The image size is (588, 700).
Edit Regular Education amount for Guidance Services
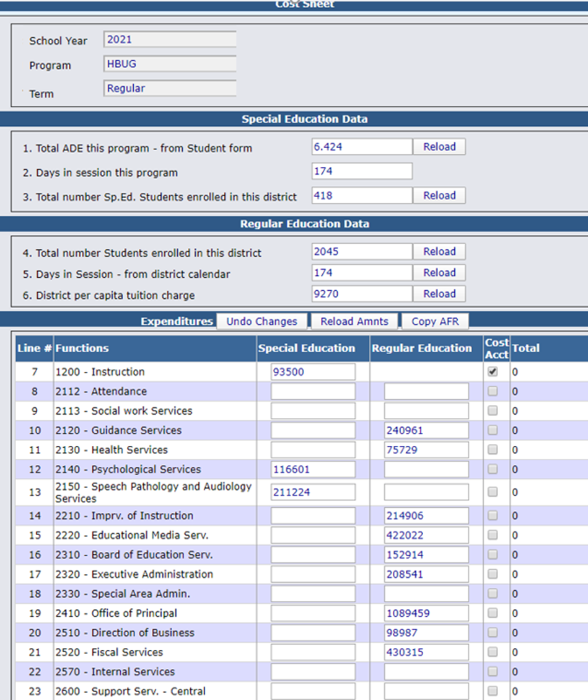[x=426, y=430]
